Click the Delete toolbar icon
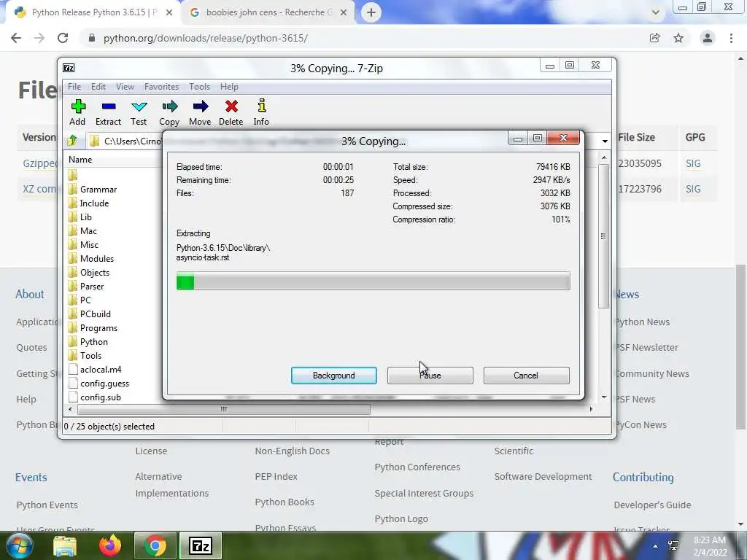This screenshot has width=747, height=560. click(x=231, y=112)
